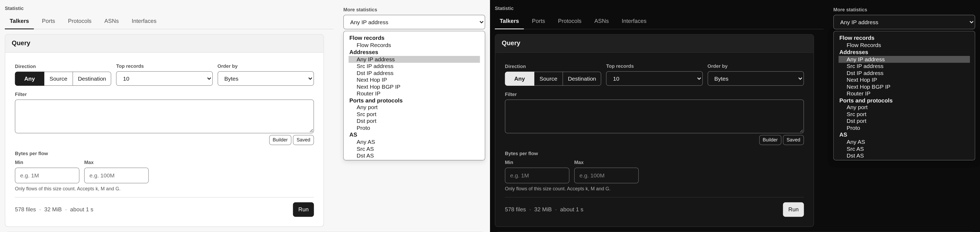
Task: Choose Dst AS in dark list
Action: click(x=904, y=156)
